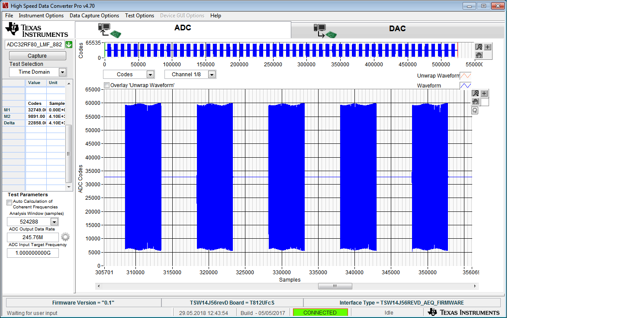Click the Idle status text

[x=389, y=313]
